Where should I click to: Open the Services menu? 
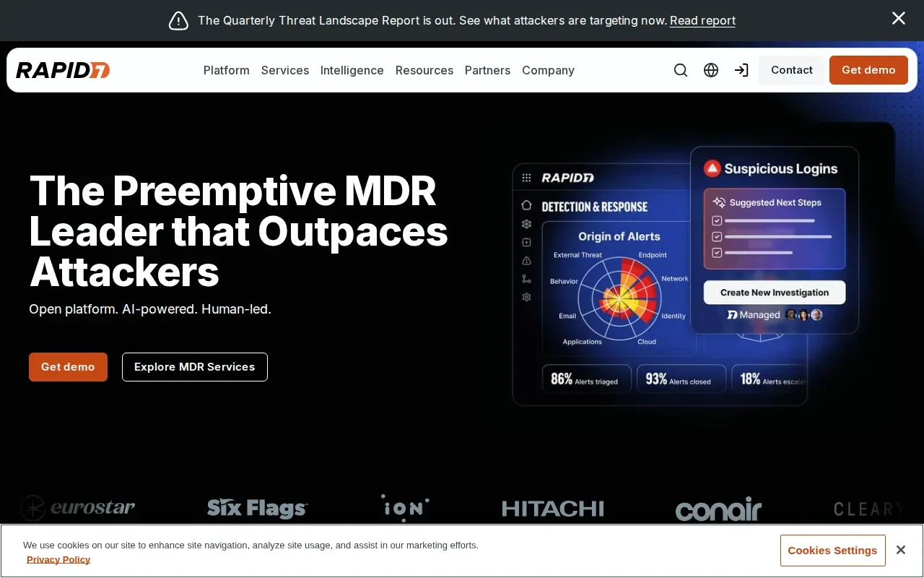[x=285, y=70]
